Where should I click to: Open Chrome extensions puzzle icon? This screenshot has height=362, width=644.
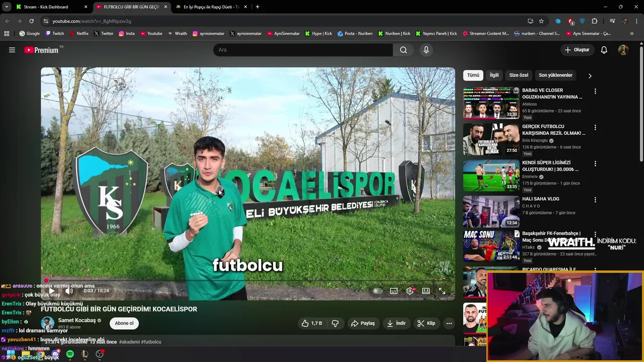(595, 21)
